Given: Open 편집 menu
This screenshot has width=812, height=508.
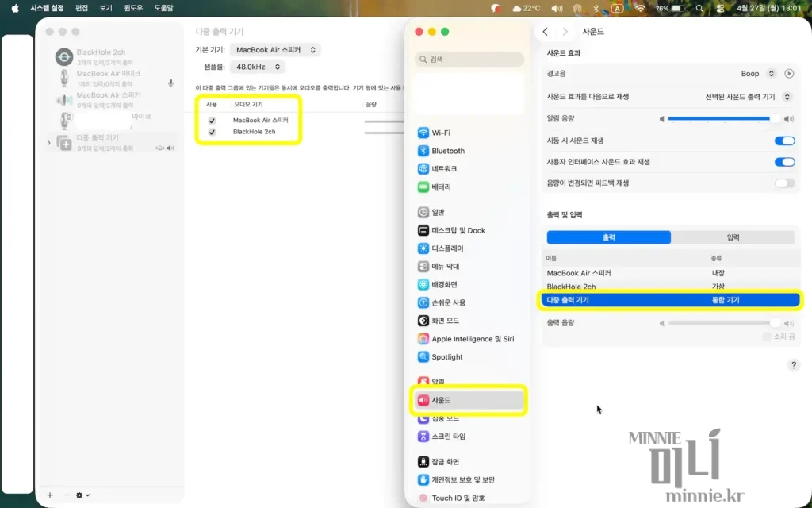Looking at the screenshot, I should (x=82, y=8).
